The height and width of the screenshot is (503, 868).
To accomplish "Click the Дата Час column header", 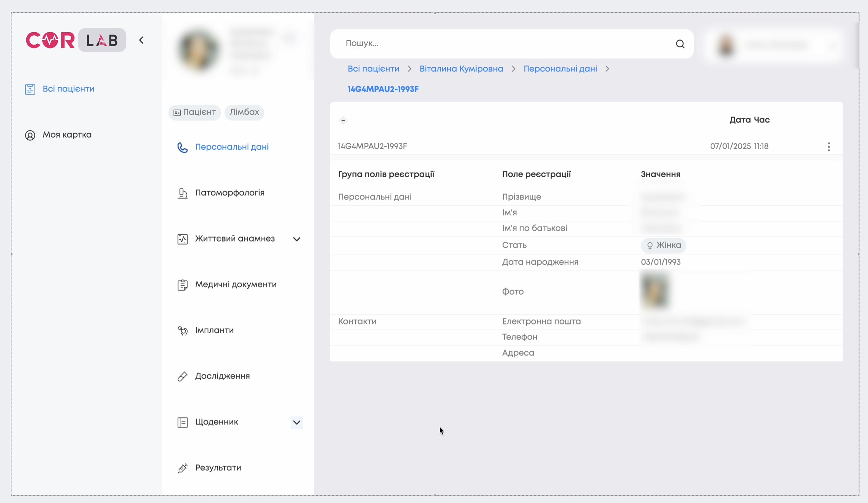I will [749, 120].
